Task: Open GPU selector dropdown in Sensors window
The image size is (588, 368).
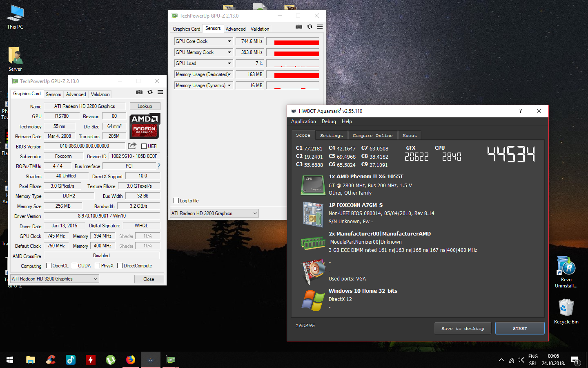Action: click(214, 213)
